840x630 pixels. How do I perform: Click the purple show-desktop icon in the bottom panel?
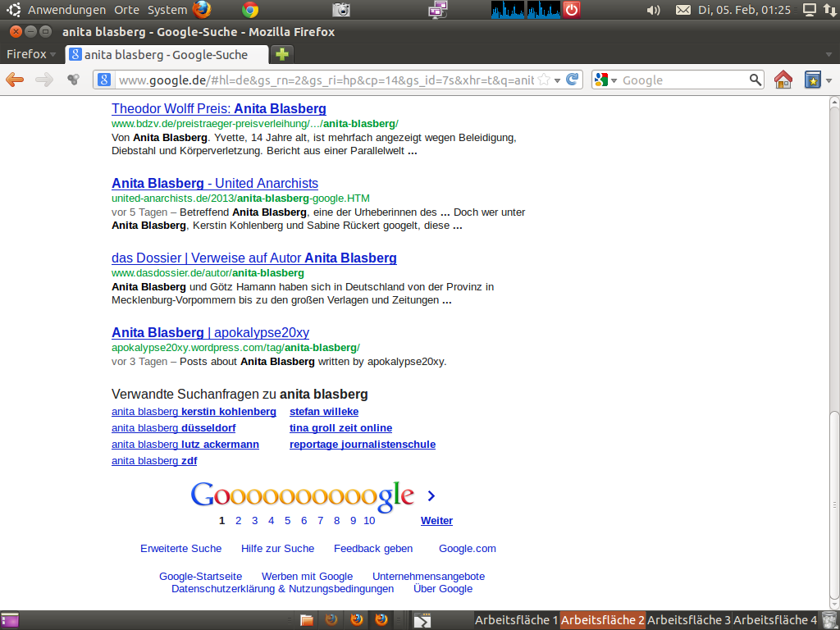tap(10, 620)
